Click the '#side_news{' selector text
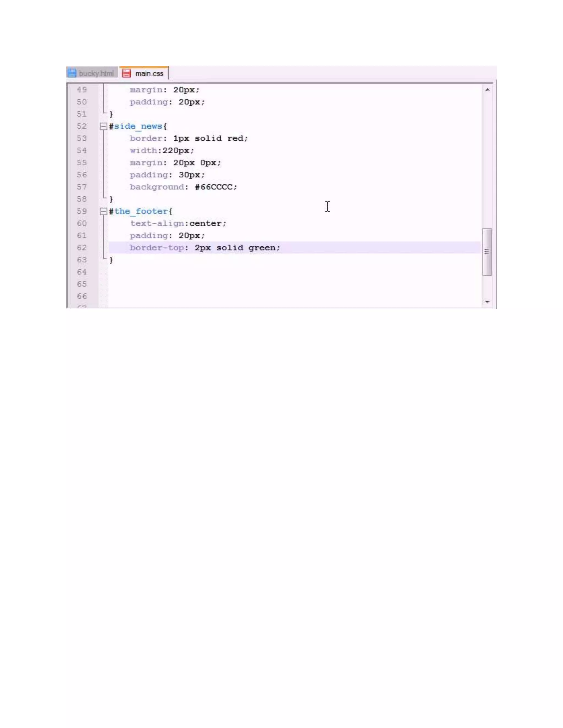Image resolution: width=563 pixels, height=728 pixels. (x=138, y=126)
